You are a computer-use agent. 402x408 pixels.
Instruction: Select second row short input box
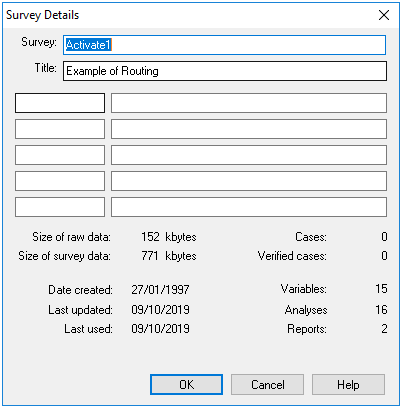coord(60,129)
